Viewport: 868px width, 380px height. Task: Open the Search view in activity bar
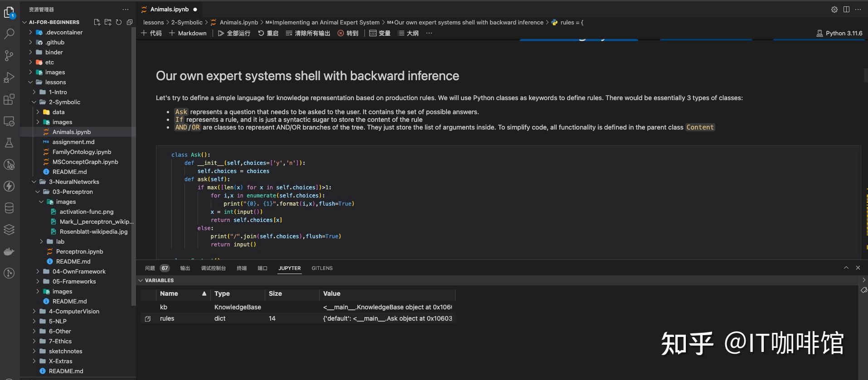pos(9,34)
